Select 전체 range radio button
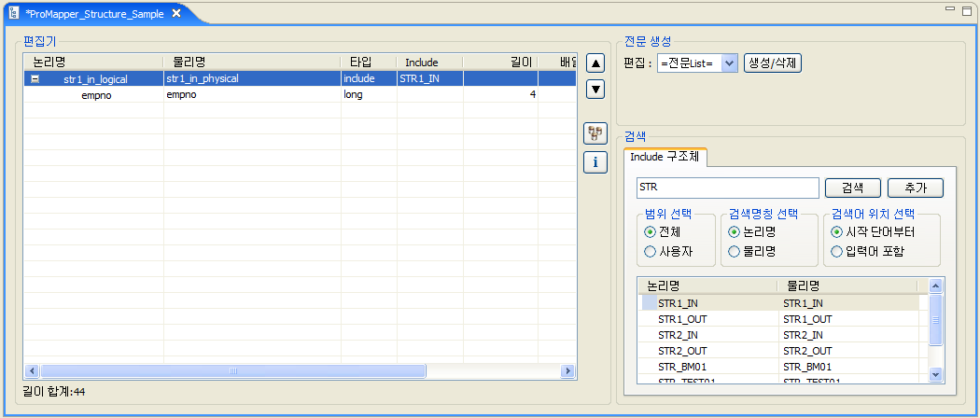The height and width of the screenshot is (418, 980). pyautogui.click(x=650, y=232)
